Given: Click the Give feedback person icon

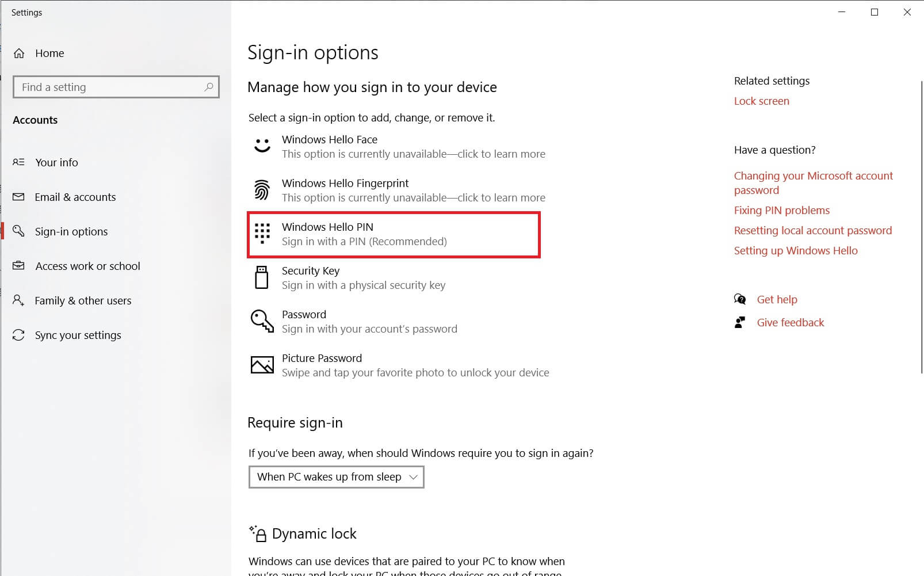Looking at the screenshot, I should coord(740,322).
